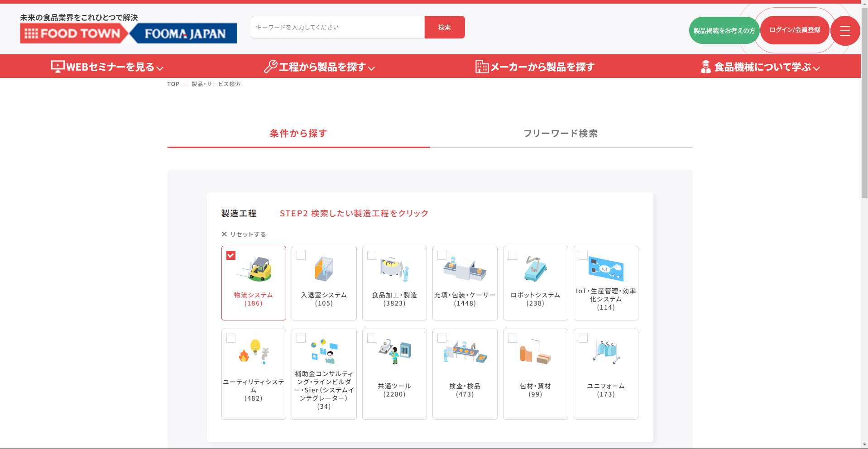868x449 pixels.
Task: Click the boxes illustration for 包材・資材
Action: (x=536, y=352)
